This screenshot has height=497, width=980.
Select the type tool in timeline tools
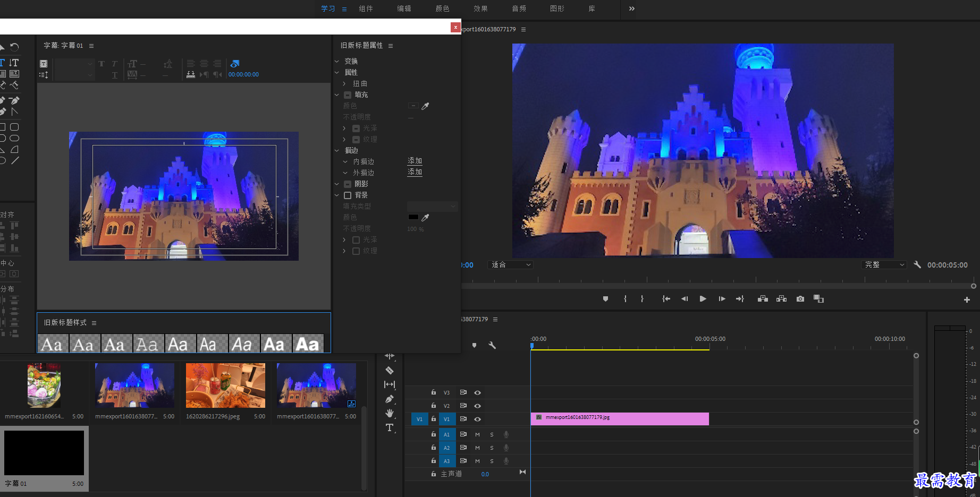click(390, 427)
